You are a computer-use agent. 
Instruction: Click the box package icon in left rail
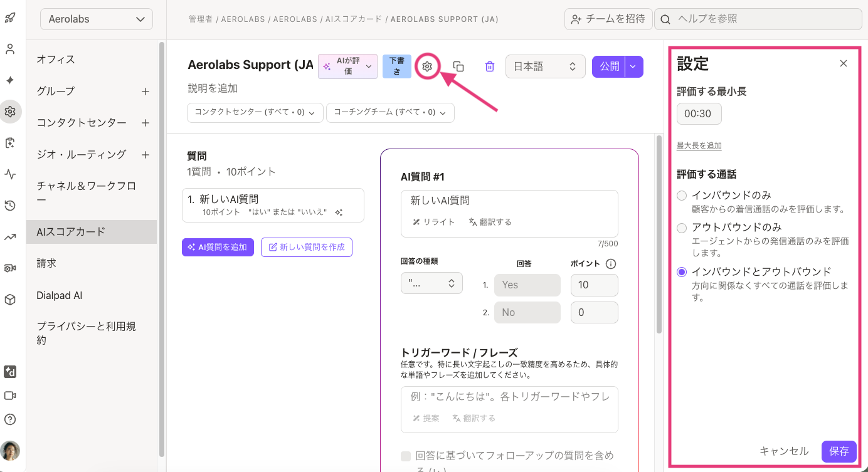[x=9, y=300]
